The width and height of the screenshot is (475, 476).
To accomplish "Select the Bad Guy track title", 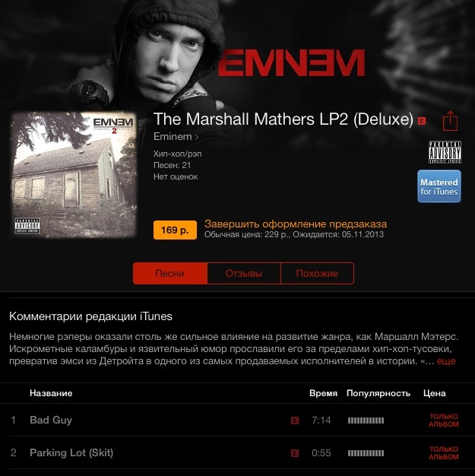I will 51,420.
